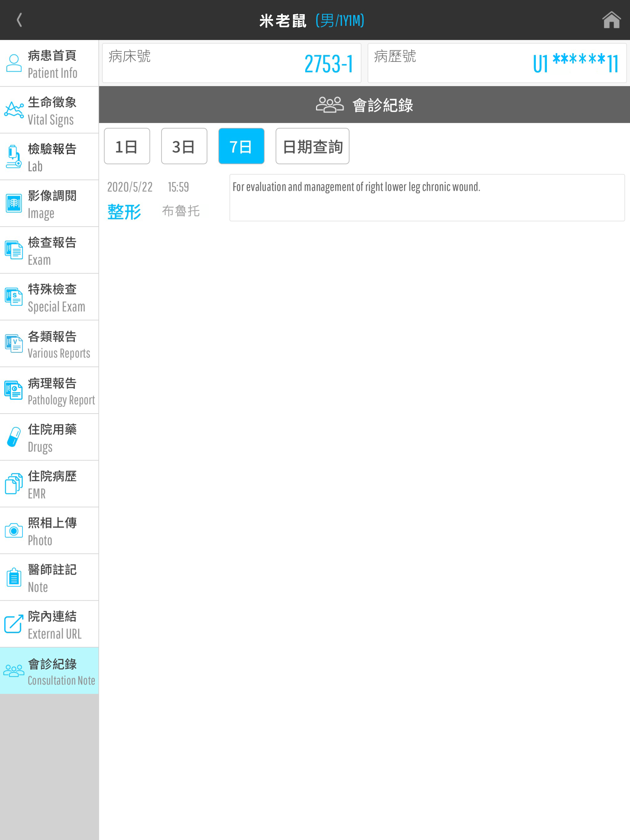Open the 整形 consultation entry
Image resolution: width=630 pixels, height=840 pixels.
124,212
